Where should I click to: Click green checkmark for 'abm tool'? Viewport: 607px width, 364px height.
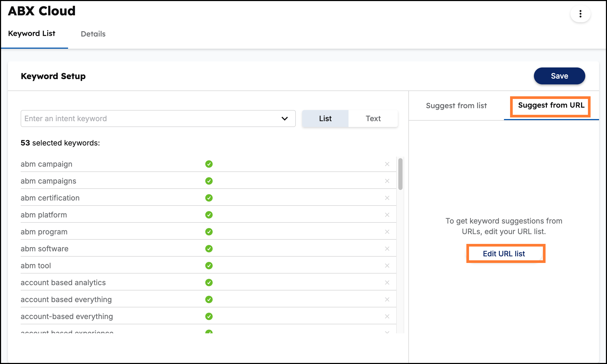(x=209, y=266)
